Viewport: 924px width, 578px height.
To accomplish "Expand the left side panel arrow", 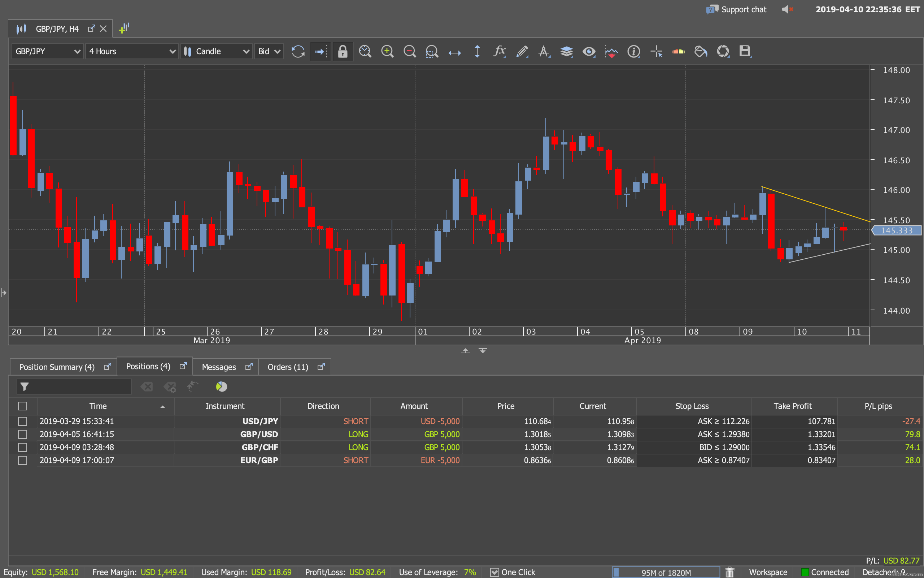I will [x=4, y=293].
